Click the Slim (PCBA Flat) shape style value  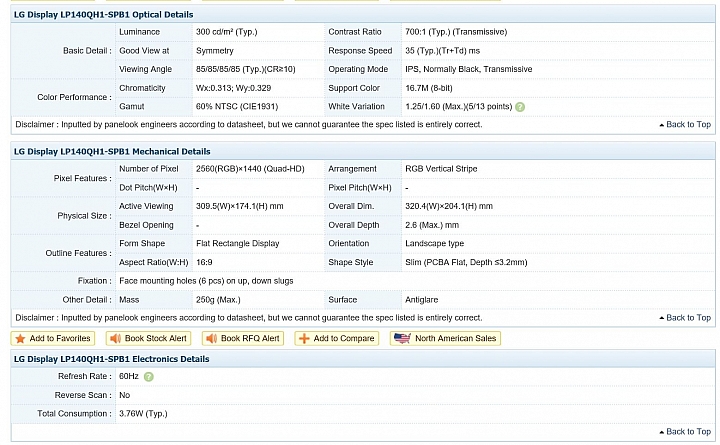(466, 263)
